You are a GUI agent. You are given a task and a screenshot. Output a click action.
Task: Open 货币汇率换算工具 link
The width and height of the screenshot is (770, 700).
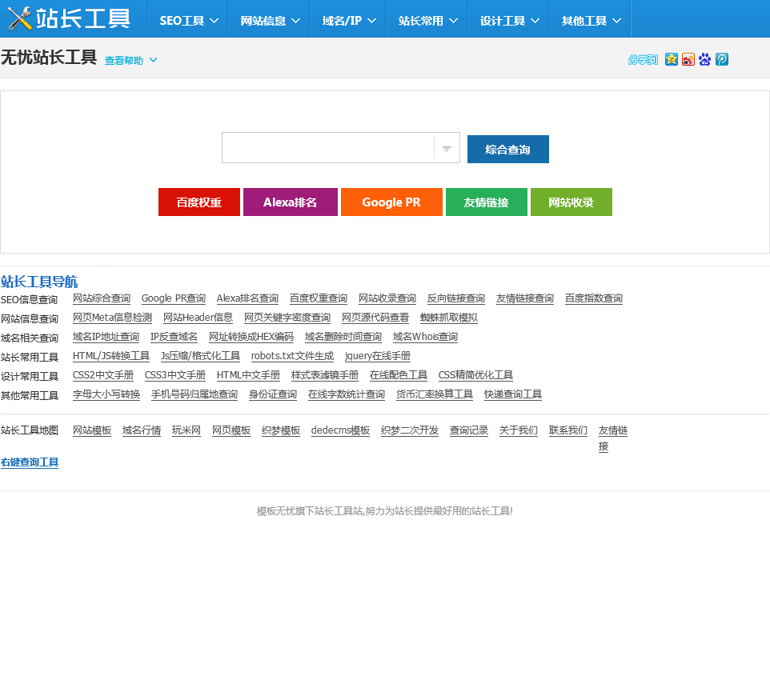tap(435, 394)
